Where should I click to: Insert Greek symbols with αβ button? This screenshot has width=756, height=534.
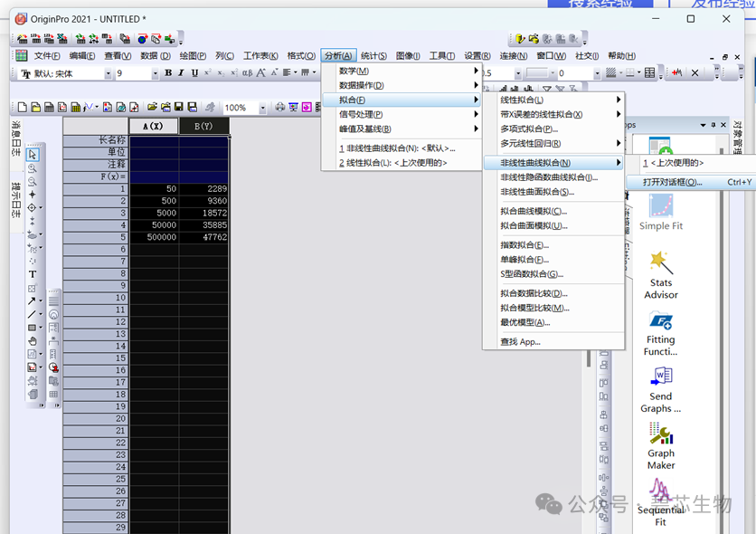coord(247,72)
